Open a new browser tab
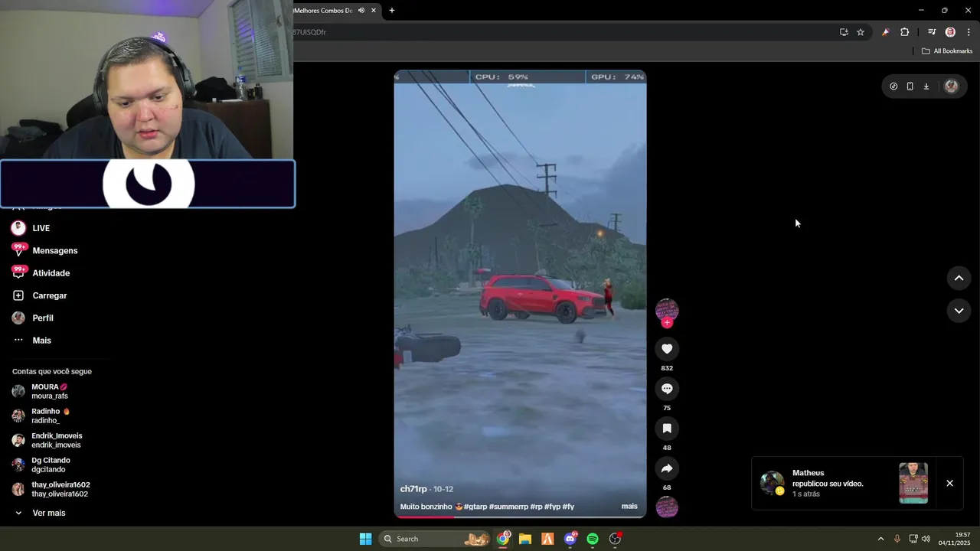 392,10
